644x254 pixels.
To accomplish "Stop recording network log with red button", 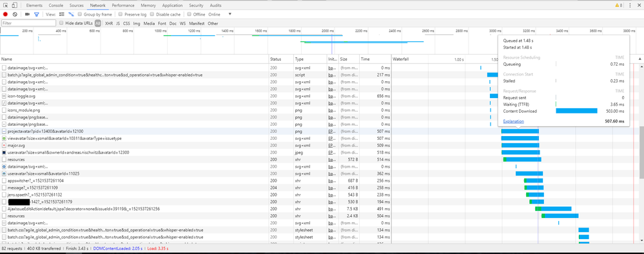I will point(5,14).
